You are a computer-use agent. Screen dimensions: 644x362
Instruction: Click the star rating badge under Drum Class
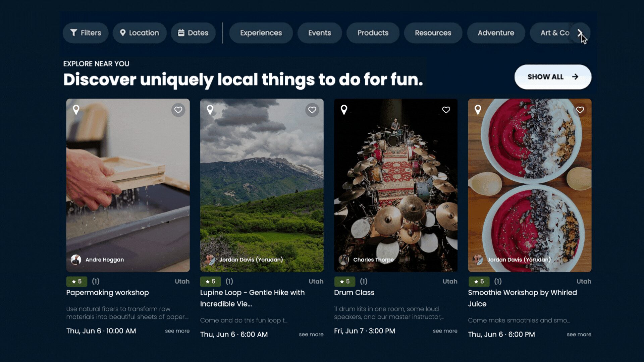(x=344, y=282)
